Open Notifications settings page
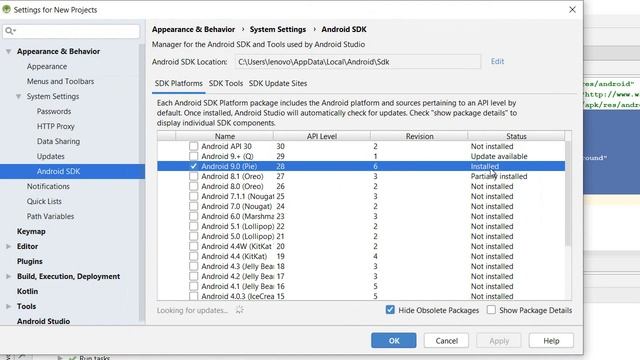 [48, 187]
